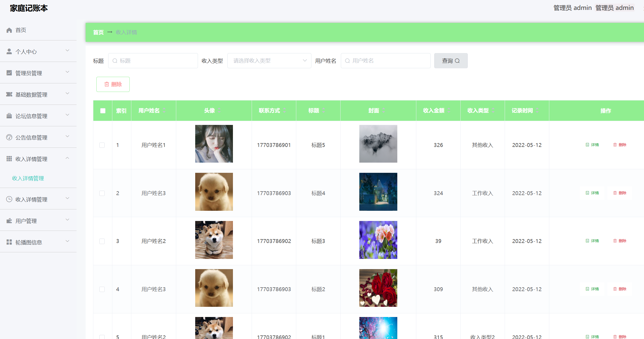Click the sort arrows on 收入金额 column

click(x=449, y=110)
